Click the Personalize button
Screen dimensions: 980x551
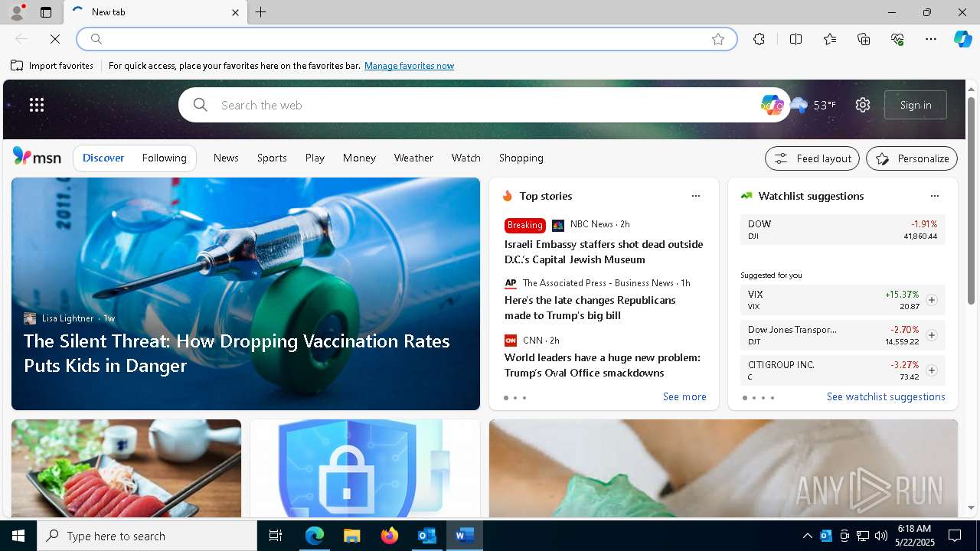coord(912,158)
